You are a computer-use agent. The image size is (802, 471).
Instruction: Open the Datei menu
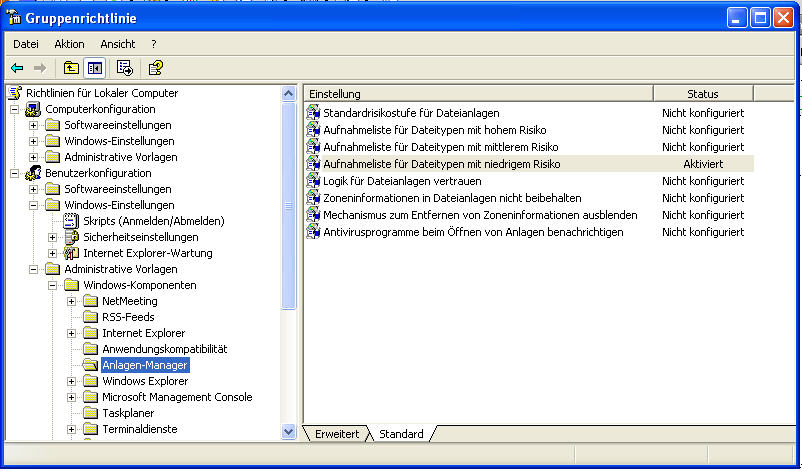(26, 44)
